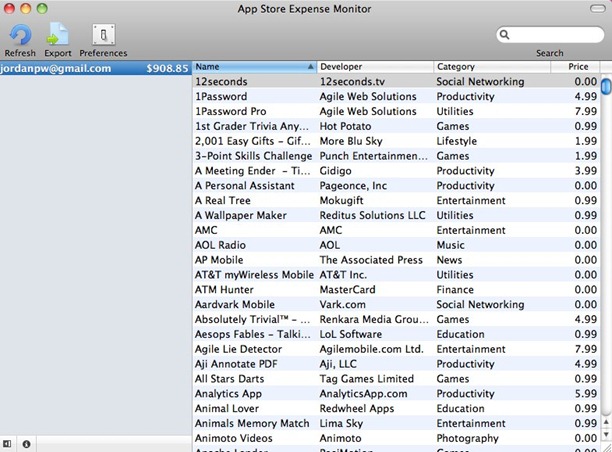Click developer Vark.com cell
The image size is (612, 452).
(343, 304)
